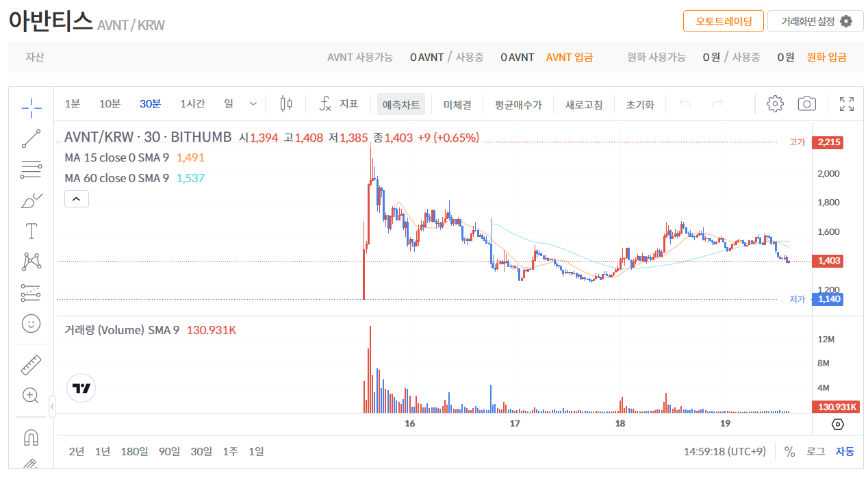The height and width of the screenshot is (482, 868).
Task: Set date range to 1주
Action: pos(230,451)
